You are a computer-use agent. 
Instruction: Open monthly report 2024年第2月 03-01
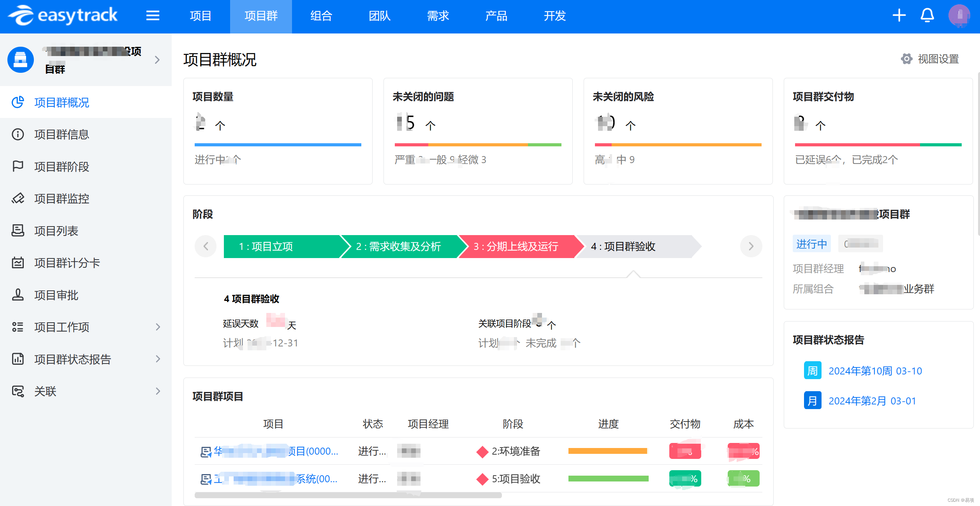pyautogui.click(x=872, y=401)
